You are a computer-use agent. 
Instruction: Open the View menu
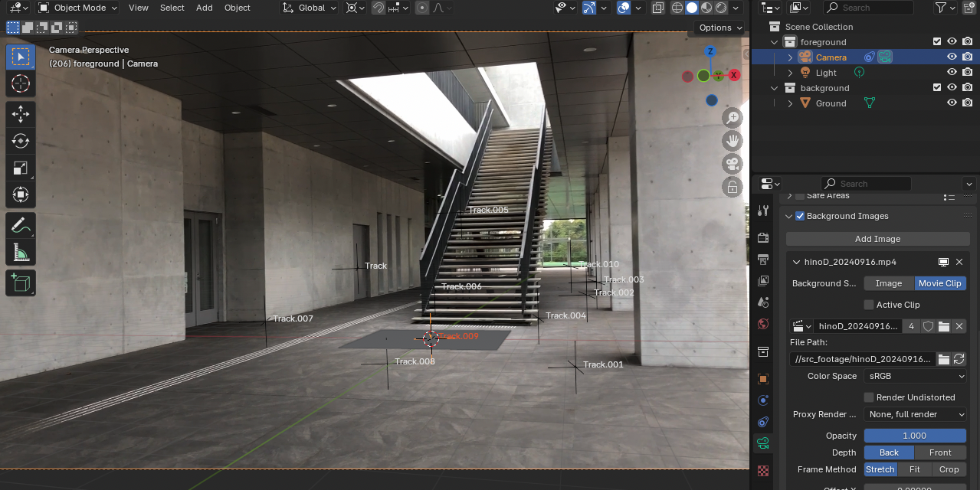139,8
